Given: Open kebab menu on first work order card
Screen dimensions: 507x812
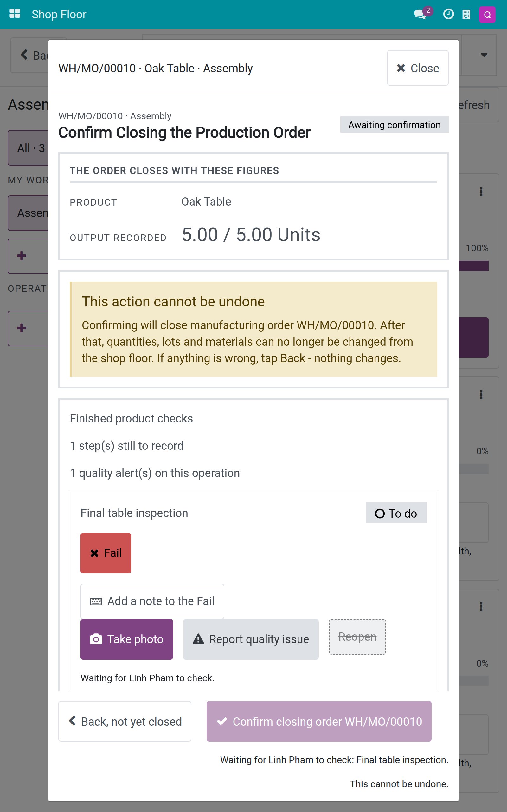Looking at the screenshot, I should click(481, 192).
